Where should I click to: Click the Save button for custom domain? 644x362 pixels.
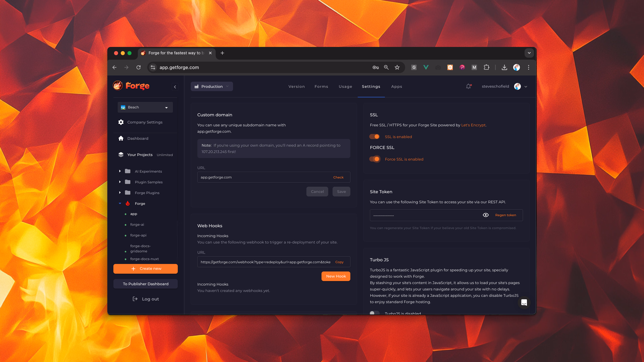[x=341, y=192]
